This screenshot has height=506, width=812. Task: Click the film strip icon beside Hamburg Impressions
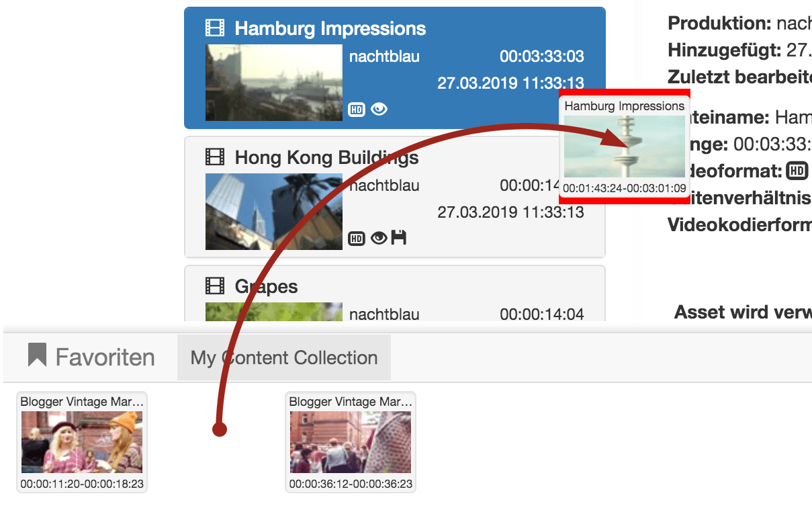(x=215, y=28)
